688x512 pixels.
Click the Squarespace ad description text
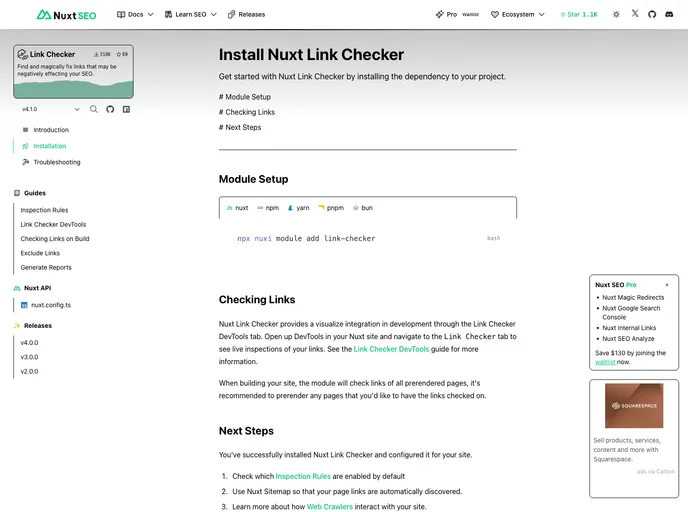(627, 450)
